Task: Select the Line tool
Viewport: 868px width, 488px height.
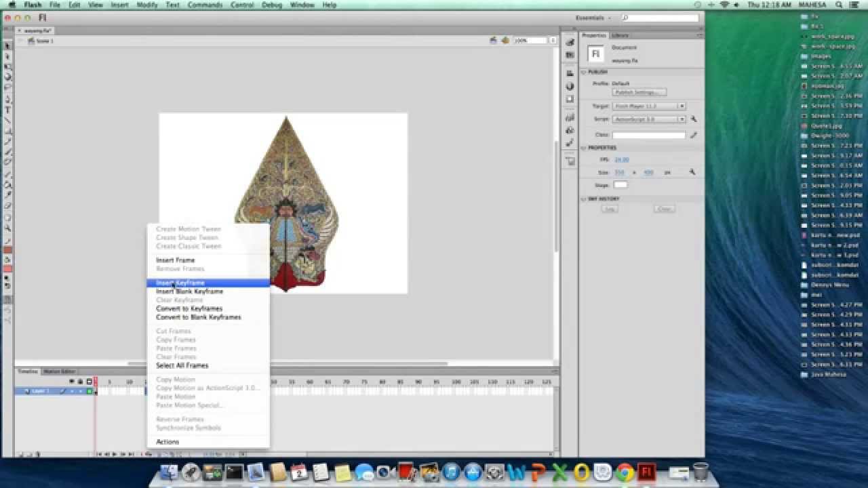Action: pos(7,120)
